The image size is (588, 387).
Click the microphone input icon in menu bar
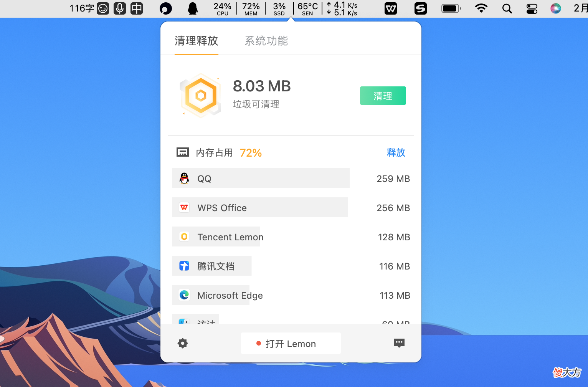(x=120, y=8)
